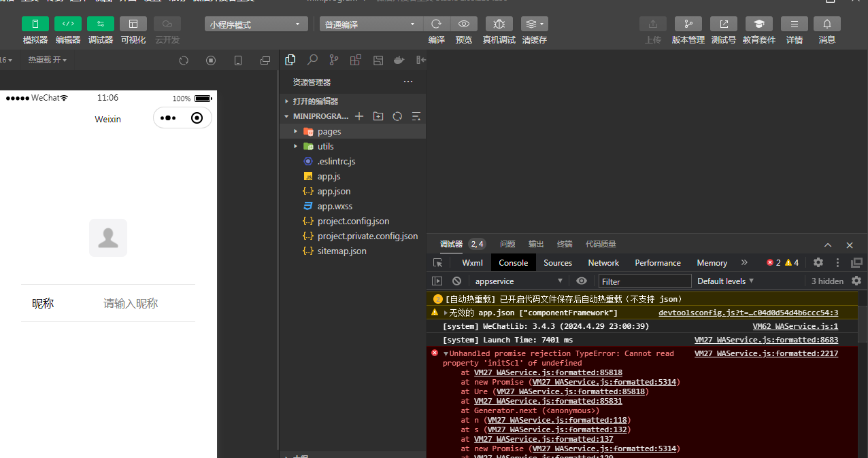868x458 pixels.
Task: Toggle the 调试器 debugger panel button
Action: click(101, 24)
